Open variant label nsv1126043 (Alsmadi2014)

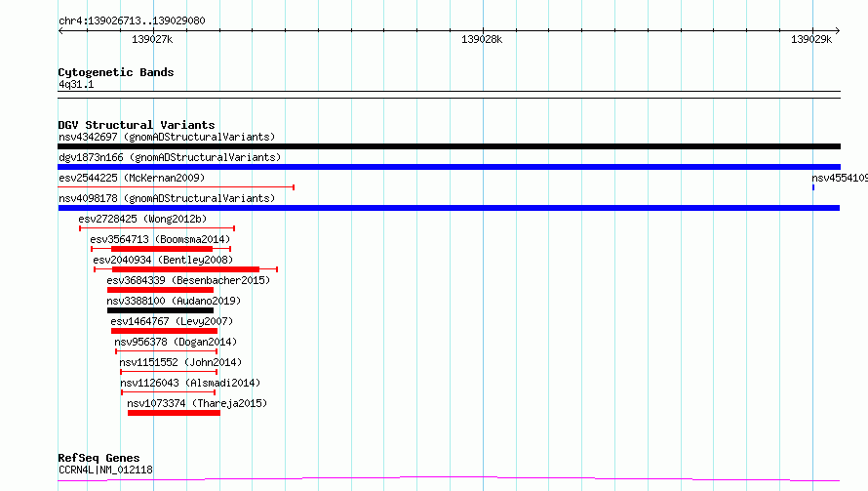point(190,383)
